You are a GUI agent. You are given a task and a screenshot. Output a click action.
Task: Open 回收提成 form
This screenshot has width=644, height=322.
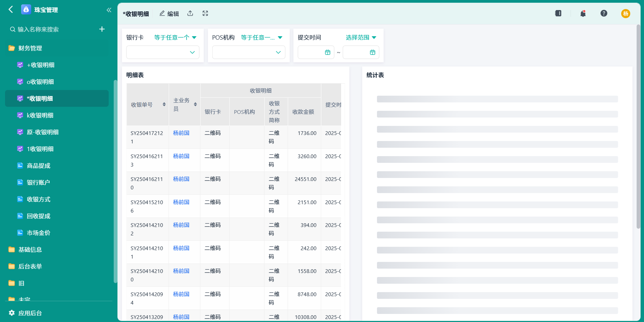tap(57, 216)
